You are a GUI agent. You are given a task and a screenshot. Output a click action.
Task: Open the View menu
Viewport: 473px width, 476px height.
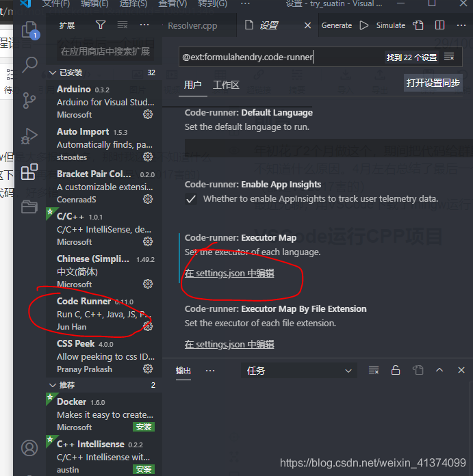click(172, 3)
